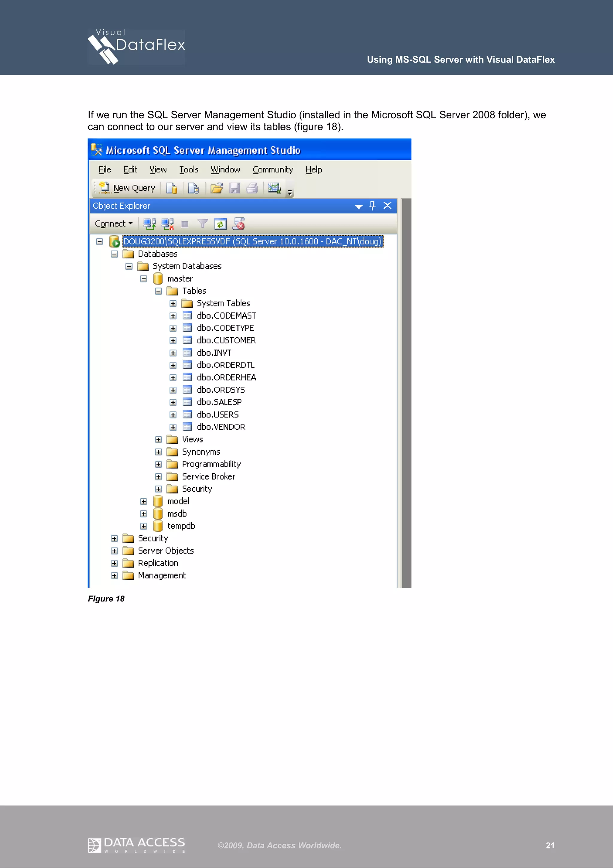The width and height of the screenshot is (613, 868).
Task: Select the System Tables label
Action: 224,303
